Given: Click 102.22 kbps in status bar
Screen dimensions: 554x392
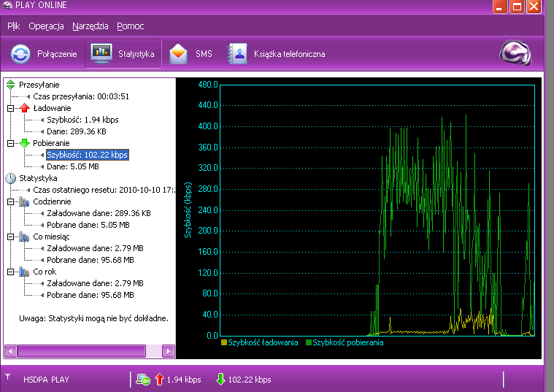Looking at the screenshot, I should click(250, 380).
